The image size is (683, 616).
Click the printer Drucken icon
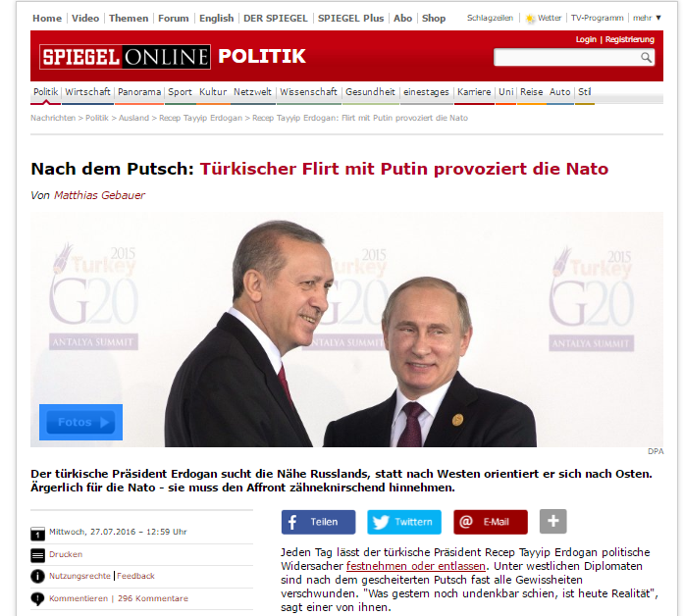[38, 555]
